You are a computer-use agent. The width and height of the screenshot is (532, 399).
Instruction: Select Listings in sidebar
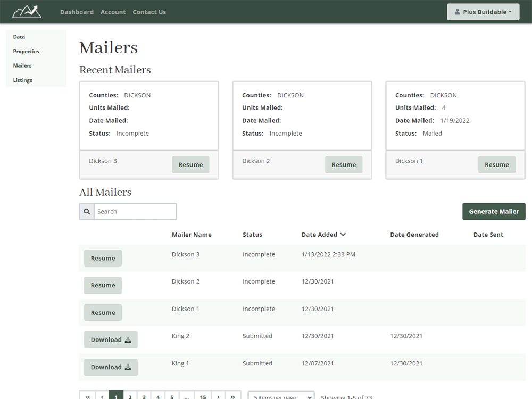23,80
